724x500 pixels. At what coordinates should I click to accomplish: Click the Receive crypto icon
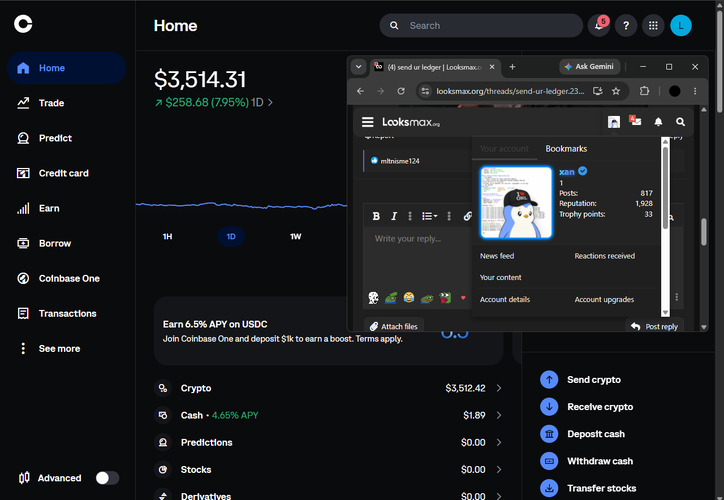coord(549,407)
